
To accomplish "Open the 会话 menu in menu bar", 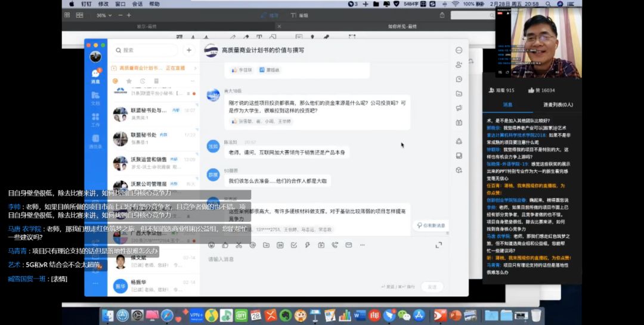I will [x=137, y=4].
